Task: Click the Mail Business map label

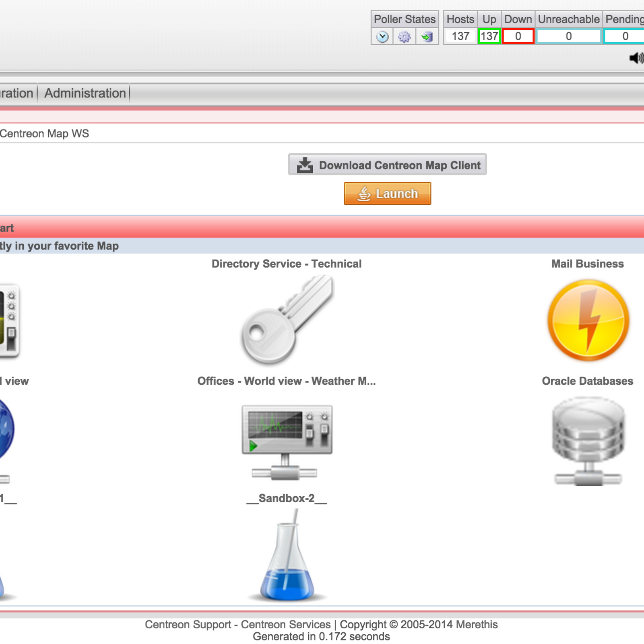Action: 588,264
